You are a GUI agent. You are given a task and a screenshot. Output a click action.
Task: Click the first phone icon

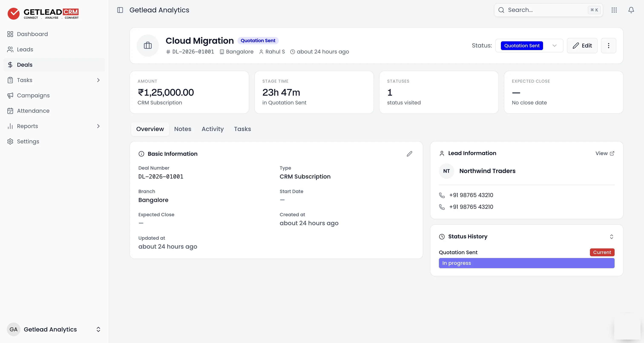pyautogui.click(x=442, y=195)
